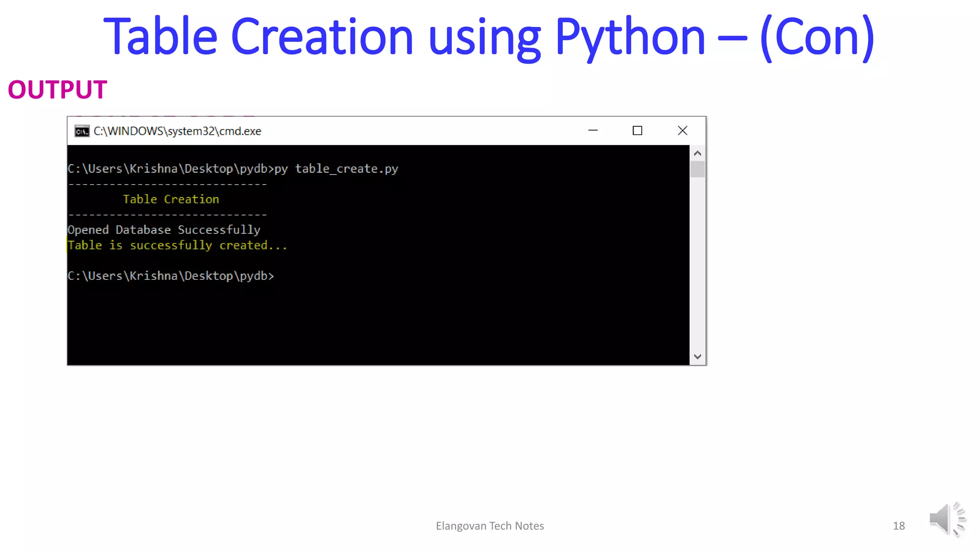The width and height of the screenshot is (980, 551).
Task: Click the OUTPUT heading label
Action: click(57, 90)
